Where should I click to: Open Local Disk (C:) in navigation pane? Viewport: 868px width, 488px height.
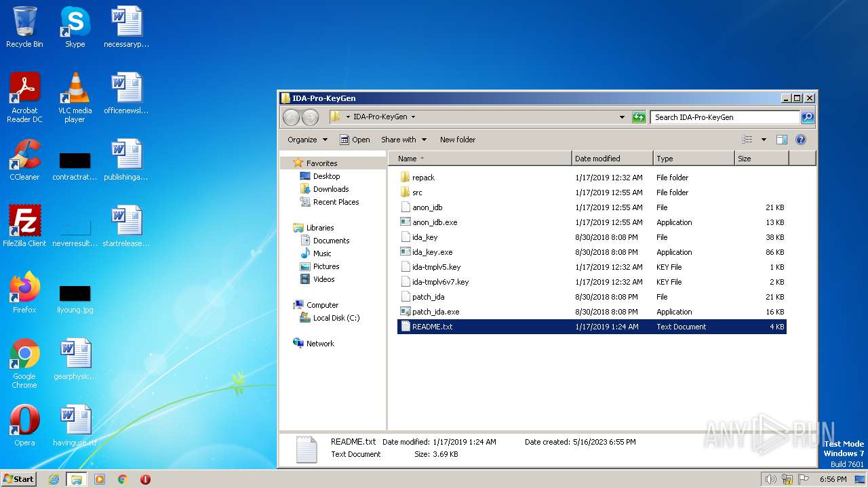[336, 318]
